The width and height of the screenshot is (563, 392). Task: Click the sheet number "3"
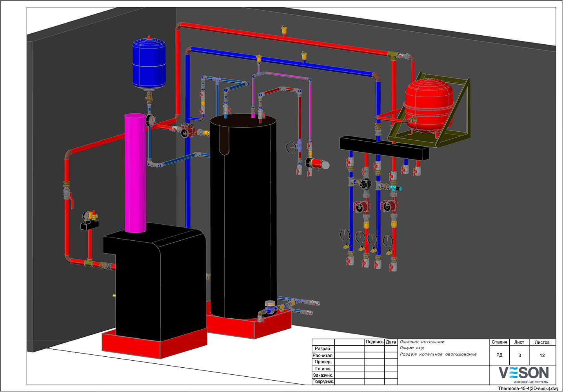click(x=519, y=356)
